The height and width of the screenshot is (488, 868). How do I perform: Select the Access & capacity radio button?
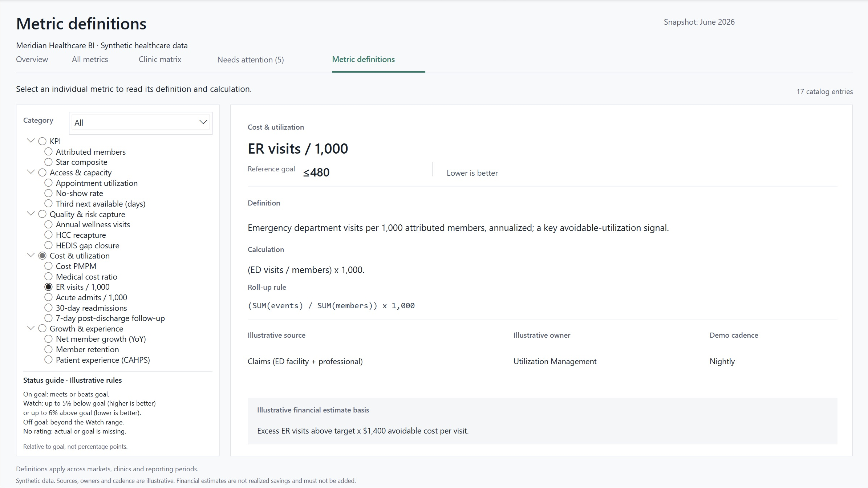click(x=42, y=172)
